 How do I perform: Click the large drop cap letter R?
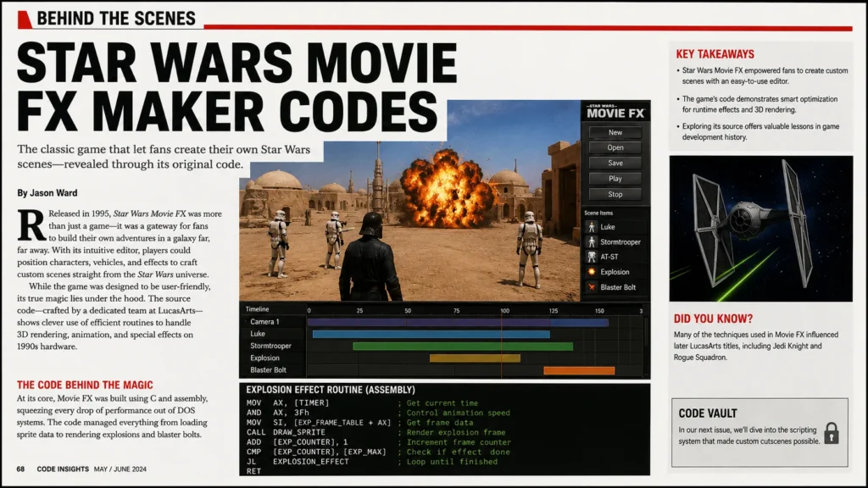pyautogui.click(x=31, y=225)
